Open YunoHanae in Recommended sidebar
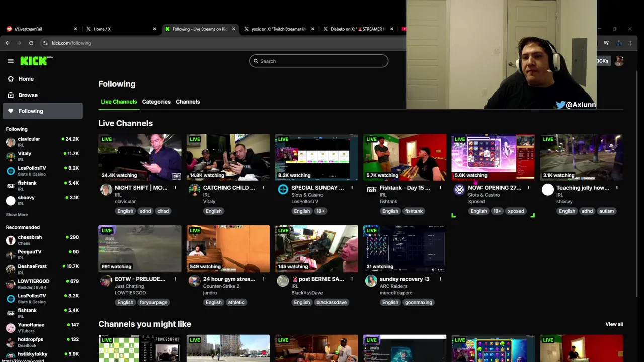The width and height of the screenshot is (644, 362). pos(42,327)
